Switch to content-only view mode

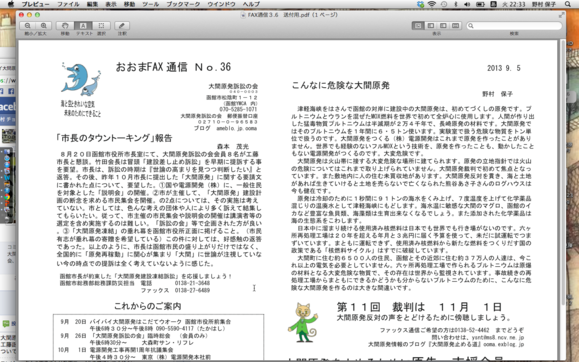pyautogui.click(x=418, y=25)
